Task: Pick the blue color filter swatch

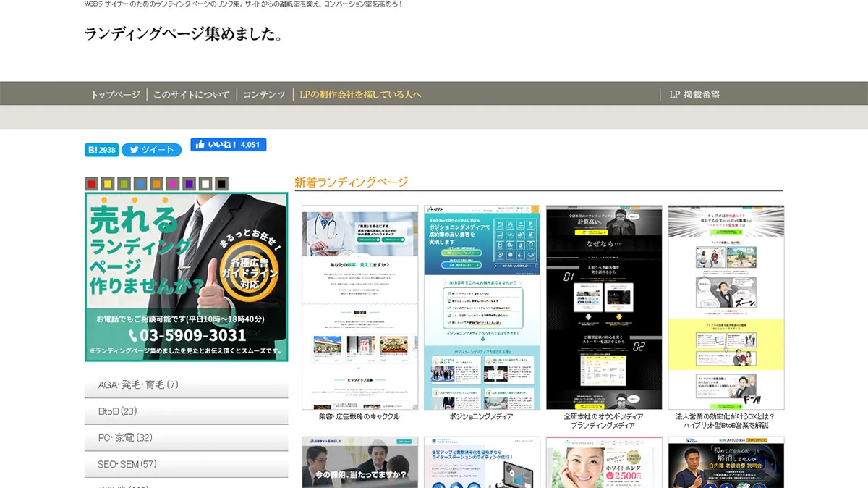Action: click(140, 184)
